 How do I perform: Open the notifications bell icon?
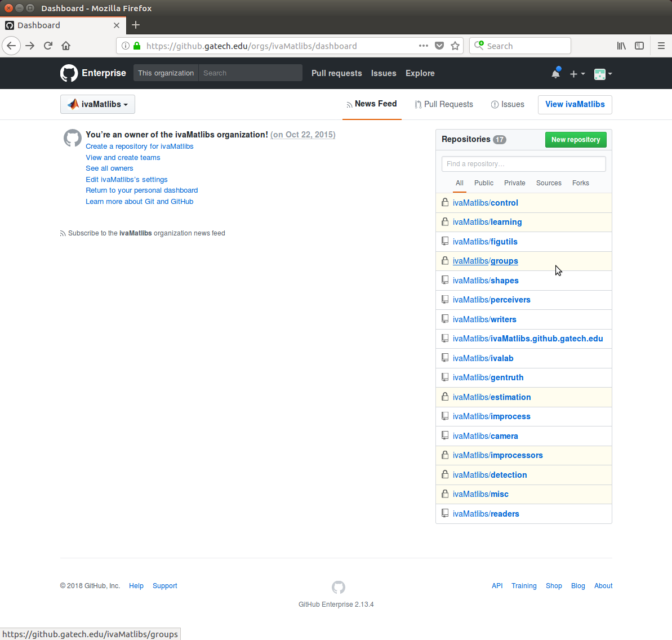click(x=555, y=73)
